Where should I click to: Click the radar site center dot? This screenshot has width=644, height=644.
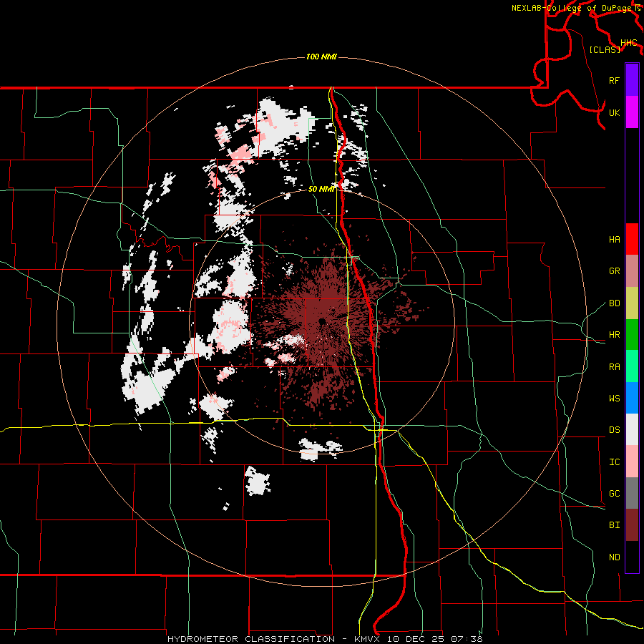pos(322,321)
